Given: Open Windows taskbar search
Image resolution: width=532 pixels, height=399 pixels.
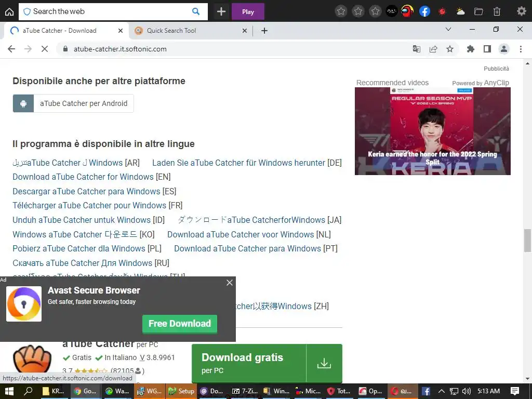Looking at the screenshot, I should (28, 391).
